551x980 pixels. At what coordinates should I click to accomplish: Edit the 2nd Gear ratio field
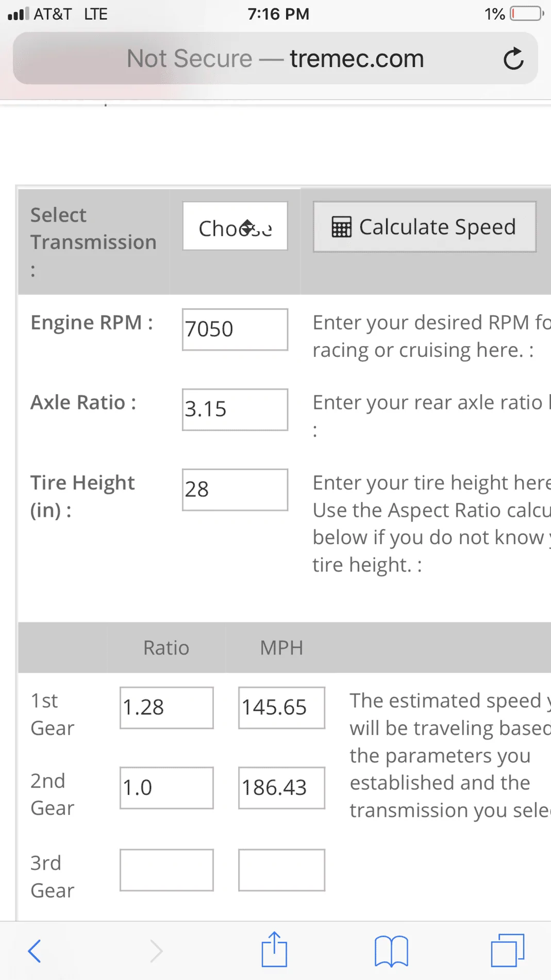click(166, 788)
